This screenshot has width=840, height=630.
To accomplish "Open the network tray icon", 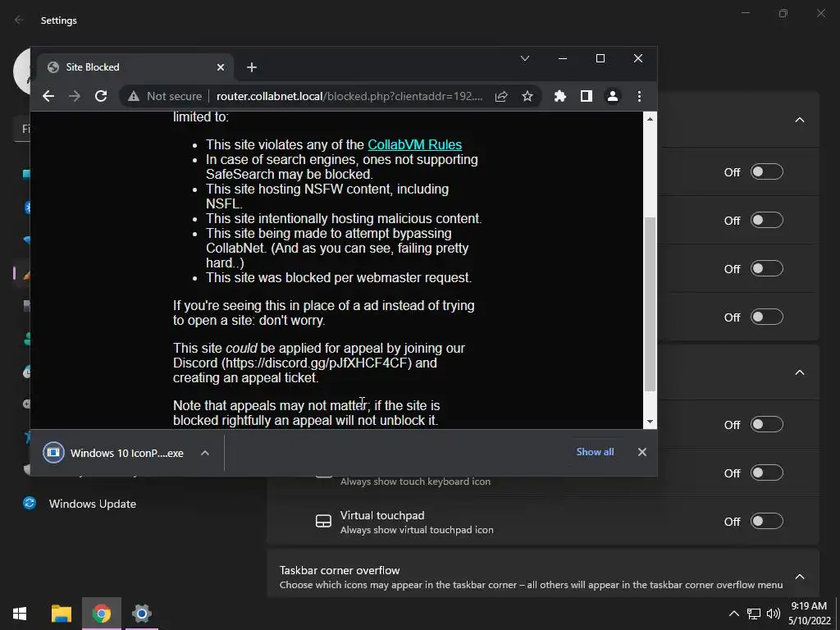I will click(x=754, y=614).
